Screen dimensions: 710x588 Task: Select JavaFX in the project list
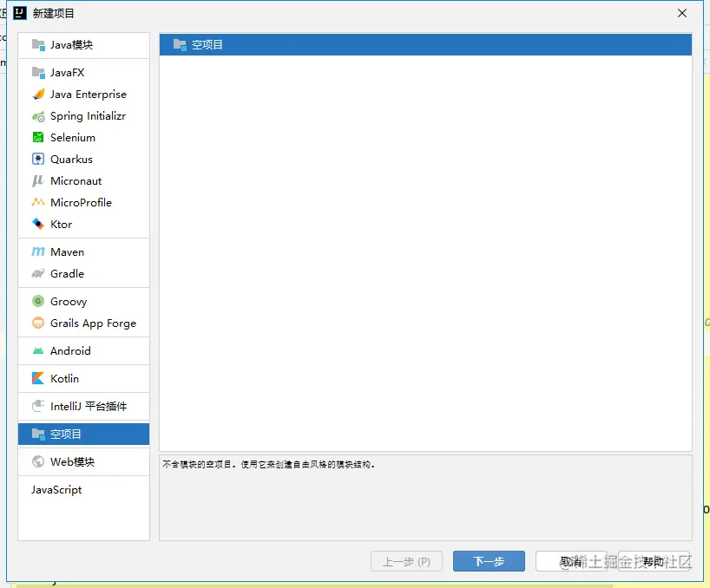click(84, 72)
